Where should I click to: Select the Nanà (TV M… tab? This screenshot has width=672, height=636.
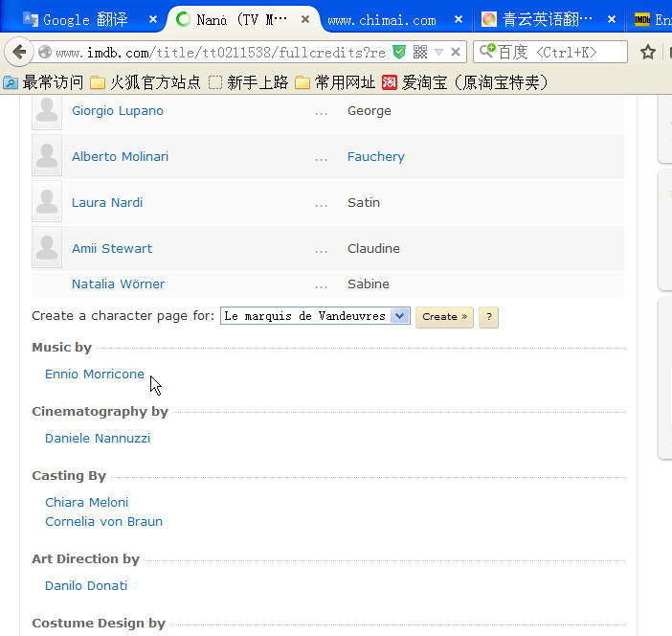click(x=242, y=19)
